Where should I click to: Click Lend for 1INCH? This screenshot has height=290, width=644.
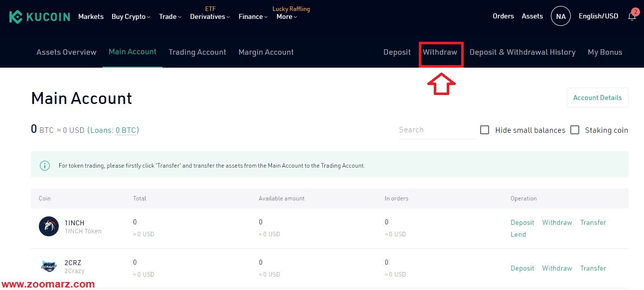click(518, 234)
